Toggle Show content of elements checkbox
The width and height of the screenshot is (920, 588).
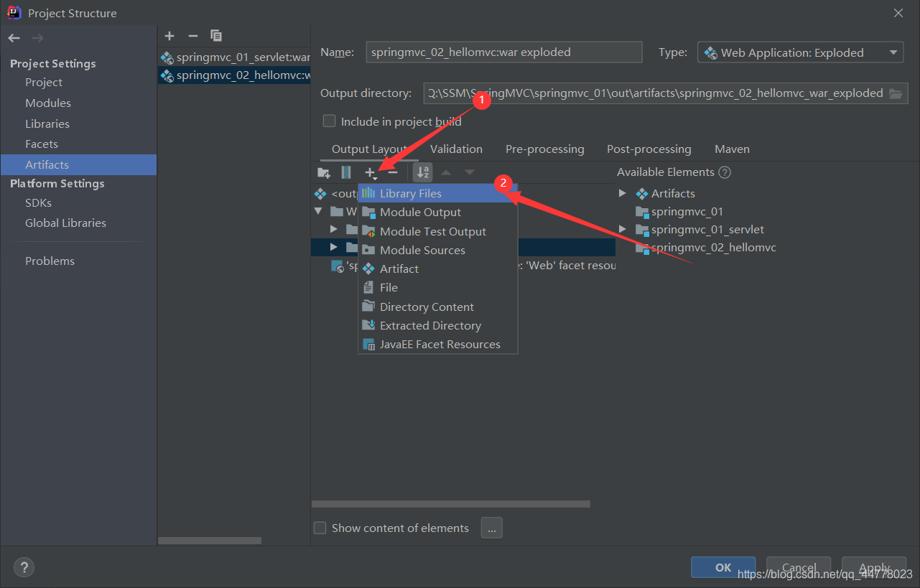point(320,528)
